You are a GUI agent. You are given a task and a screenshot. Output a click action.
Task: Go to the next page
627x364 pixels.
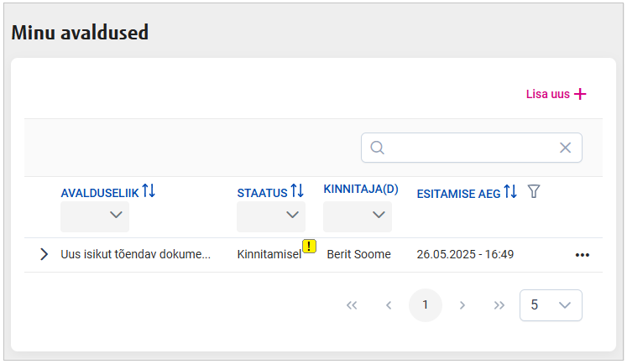(462, 305)
